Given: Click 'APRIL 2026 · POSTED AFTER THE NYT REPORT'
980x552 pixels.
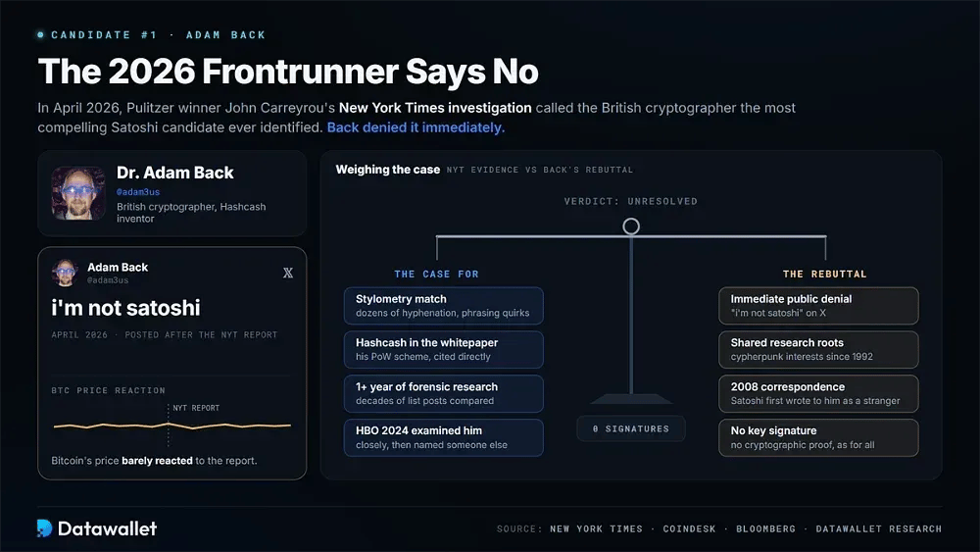Looking at the screenshot, I should pos(165,335).
